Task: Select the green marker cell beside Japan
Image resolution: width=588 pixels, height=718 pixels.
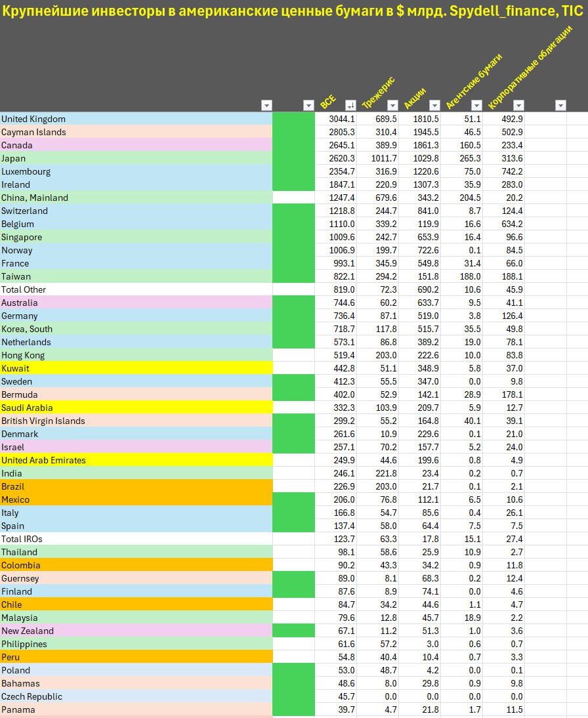Action: pyautogui.click(x=293, y=158)
